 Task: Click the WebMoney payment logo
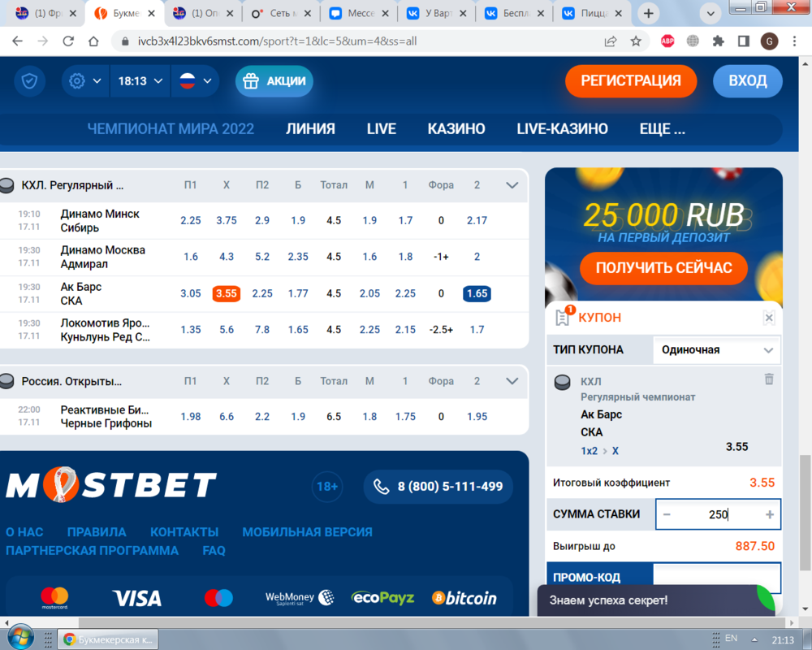300,598
